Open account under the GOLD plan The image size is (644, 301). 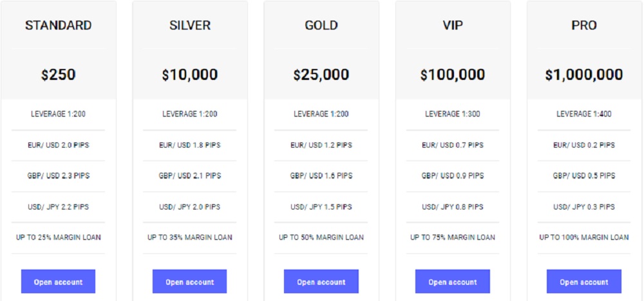pos(321,282)
